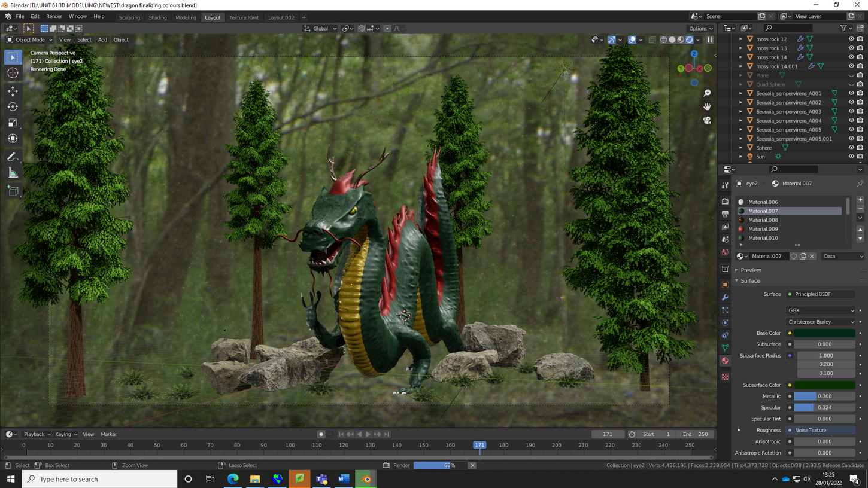Click the Base Color swatch of Material.007
The width and height of the screenshot is (868, 488).
pos(824,333)
